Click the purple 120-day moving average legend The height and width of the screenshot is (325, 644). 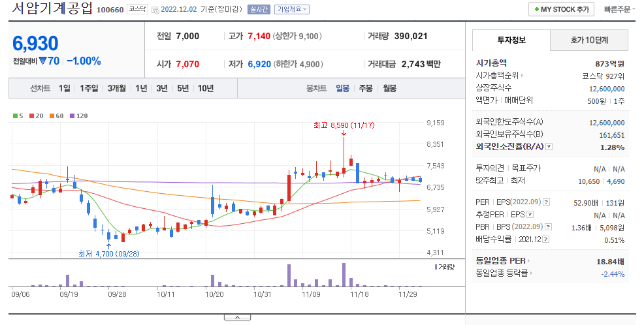point(79,116)
